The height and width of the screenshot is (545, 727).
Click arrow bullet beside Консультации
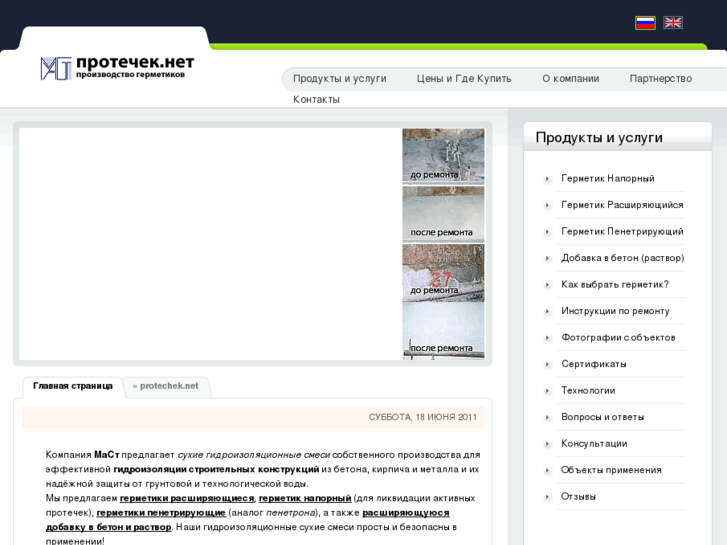tap(548, 444)
